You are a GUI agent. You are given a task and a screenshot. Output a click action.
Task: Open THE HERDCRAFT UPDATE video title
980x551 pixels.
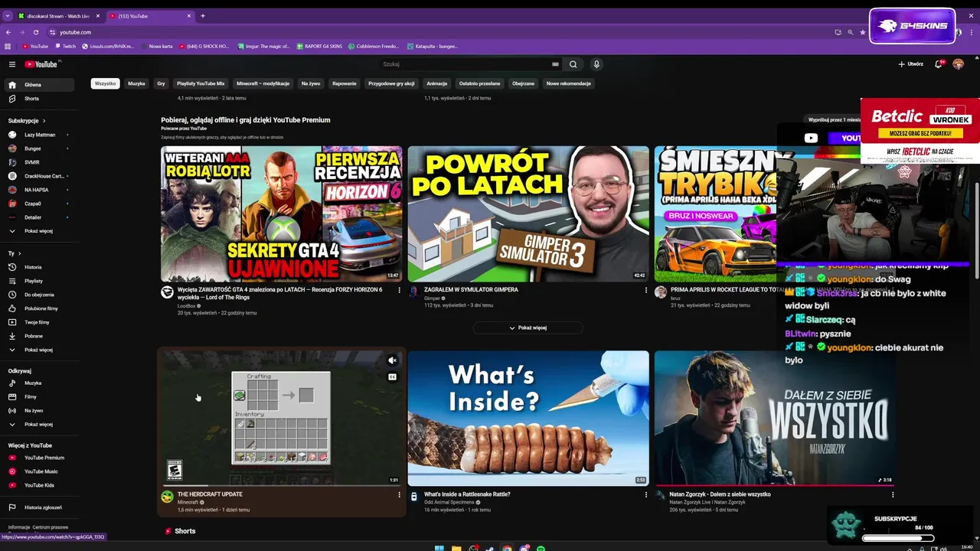pyautogui.click(x=210, y=494)
